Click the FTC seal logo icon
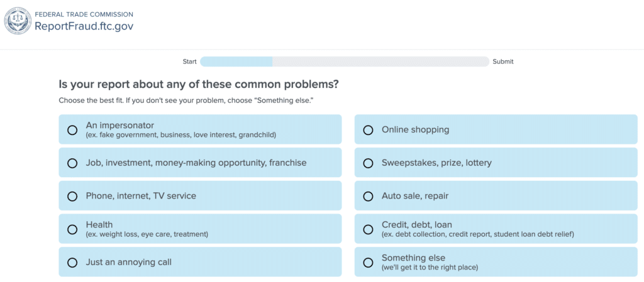Screen dimensions: 644x282 [x=18, y=21]
